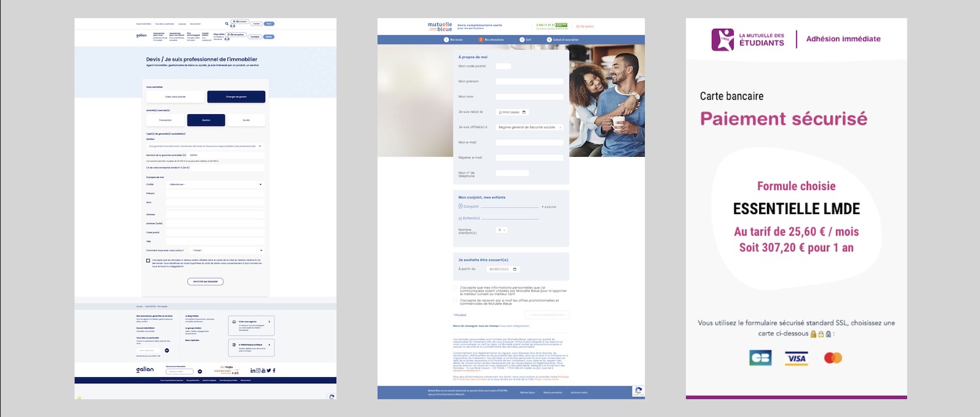Click the Mutuelle Bleue logo
The image size is (980, 417).
tap(440, 27)
